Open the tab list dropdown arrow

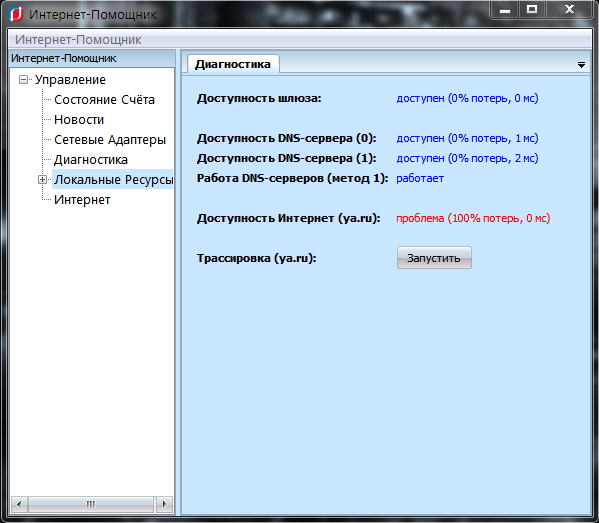point(581,65)
